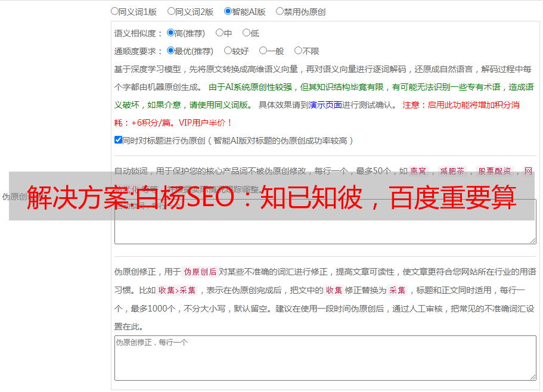Set 通顺度要求 to 不限

click(x=298, y=51)
